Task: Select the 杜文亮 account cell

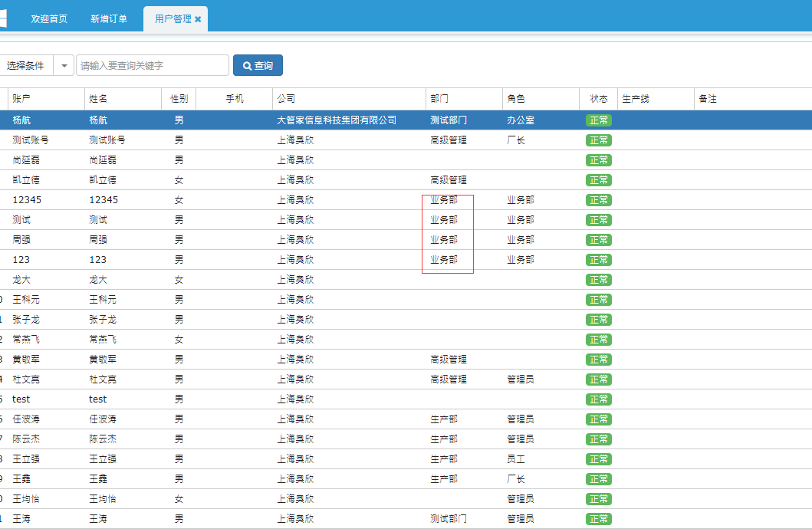Action: click(x=26, y=379)
